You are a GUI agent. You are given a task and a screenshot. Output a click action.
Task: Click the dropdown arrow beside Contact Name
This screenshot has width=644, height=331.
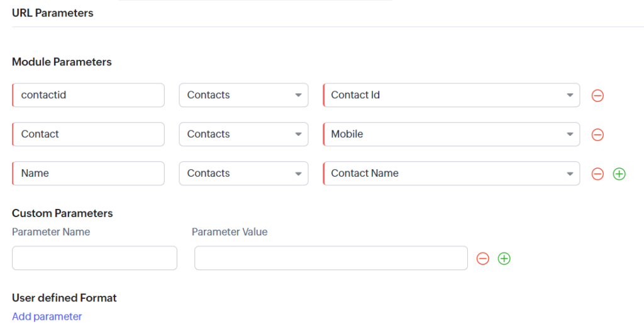pyautogui.click(x=570, y=174)
